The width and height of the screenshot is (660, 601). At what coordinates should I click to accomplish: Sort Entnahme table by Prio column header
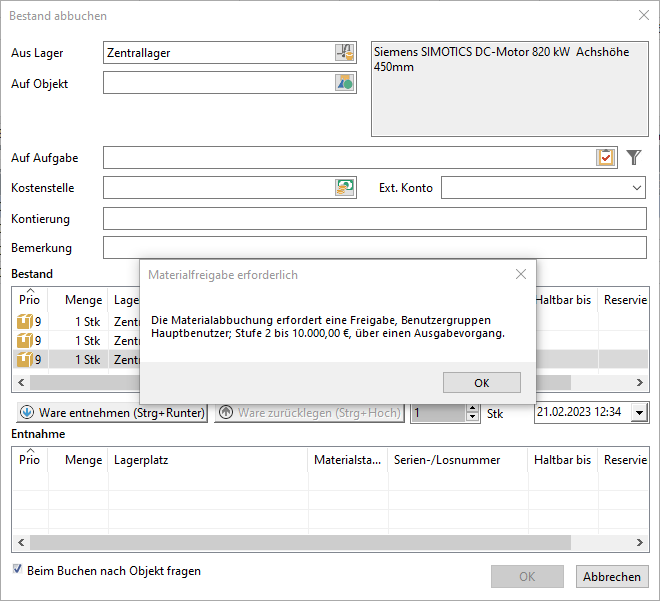(29, 460)
